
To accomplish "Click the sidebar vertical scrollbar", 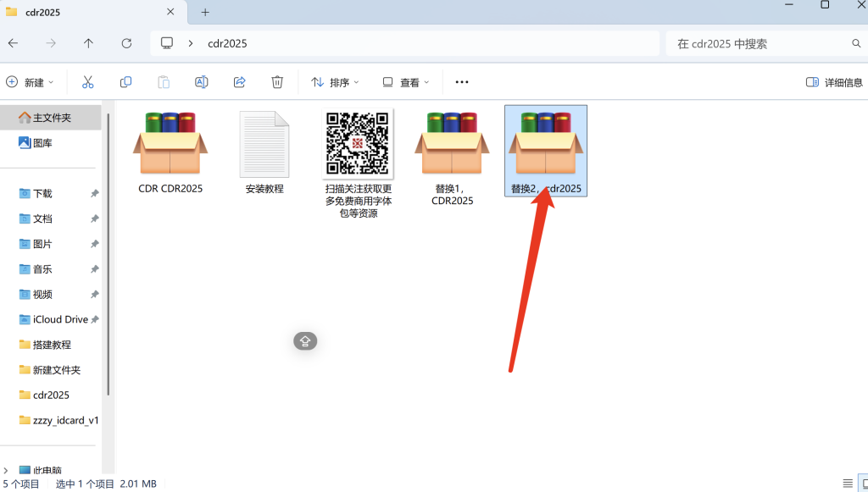I will tap(108, 254).
